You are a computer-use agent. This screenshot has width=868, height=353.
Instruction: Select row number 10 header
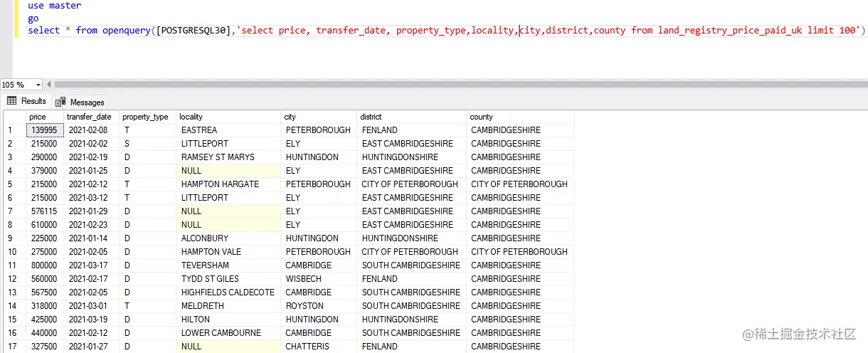click(x=14, y=252)
